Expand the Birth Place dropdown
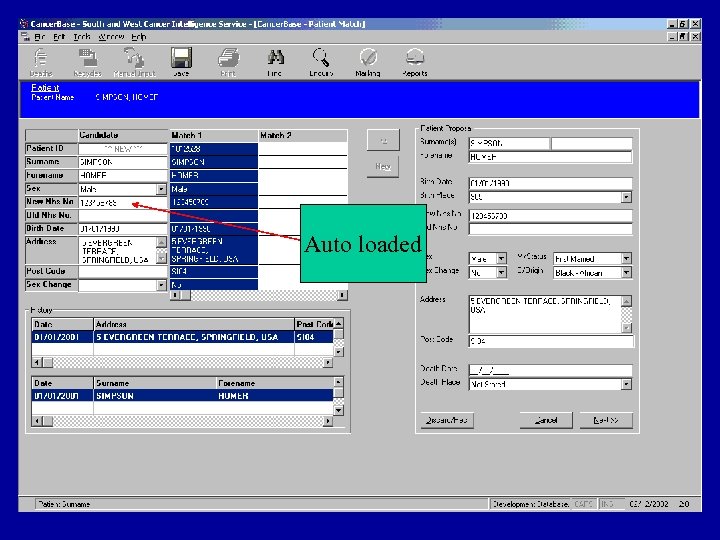 pyautogui.click(x=627, y=197)
